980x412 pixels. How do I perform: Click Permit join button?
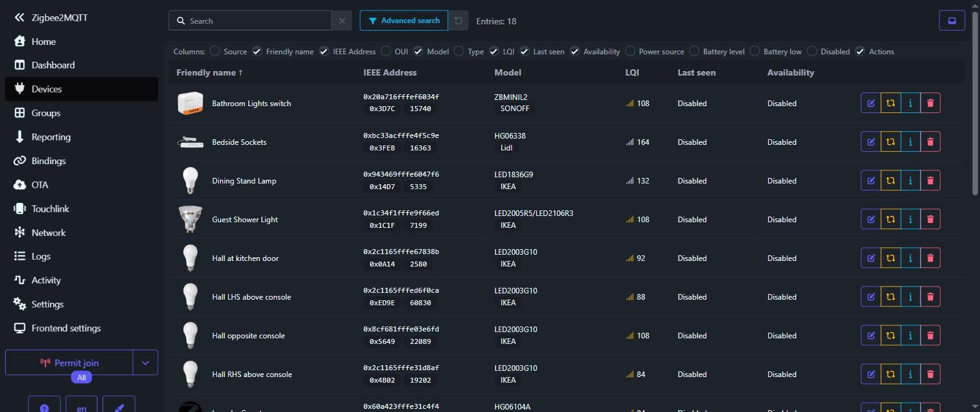[69, 363]
